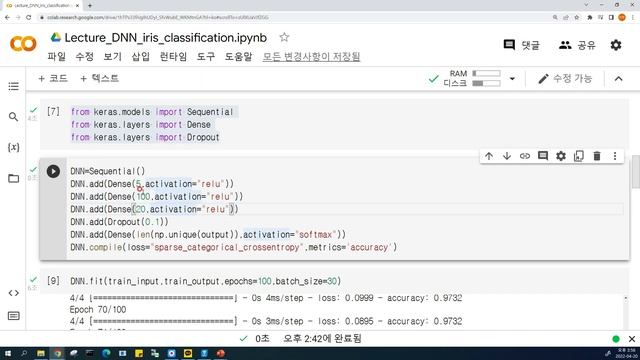Collapse the header with the chevron up
Viewport: 640px width, 360px height.
click(x=619, y=78)
